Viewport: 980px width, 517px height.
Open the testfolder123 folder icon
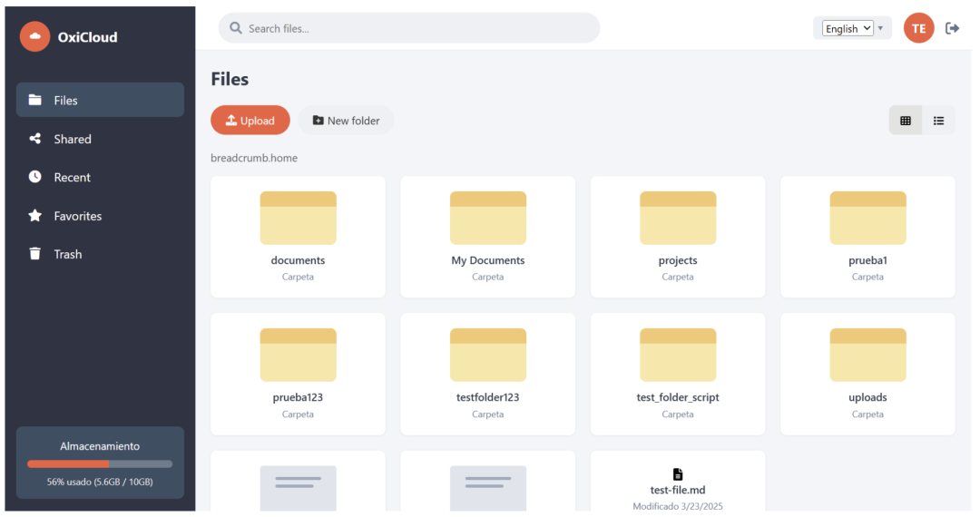[x=488, y=355]
